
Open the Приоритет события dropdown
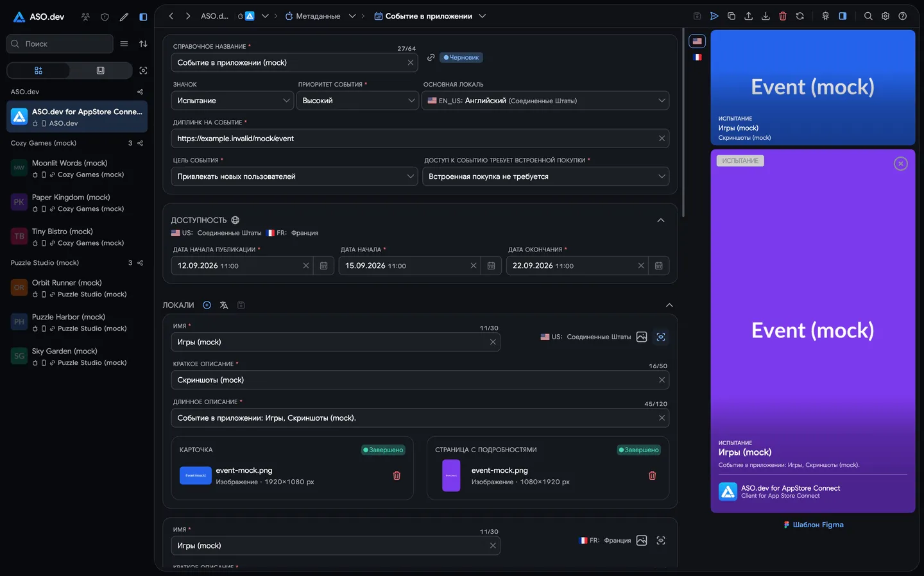pyautogui.click(x=357, y=101)
